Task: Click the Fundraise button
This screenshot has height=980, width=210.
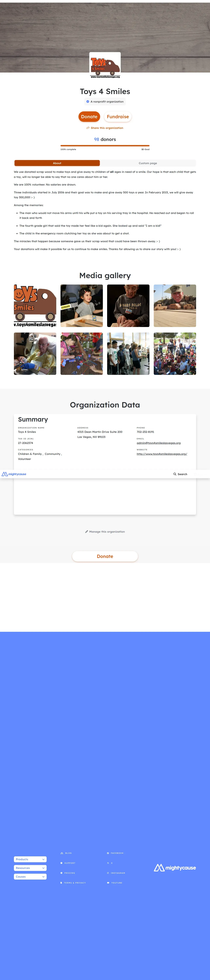Action: (x=118, y=117)
